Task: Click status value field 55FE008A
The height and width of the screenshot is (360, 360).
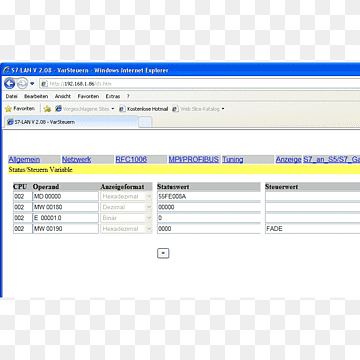Action: 209,196
